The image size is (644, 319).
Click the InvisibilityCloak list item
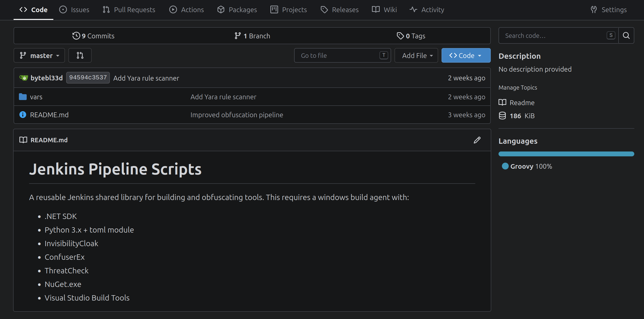click(x=71, y=243)
